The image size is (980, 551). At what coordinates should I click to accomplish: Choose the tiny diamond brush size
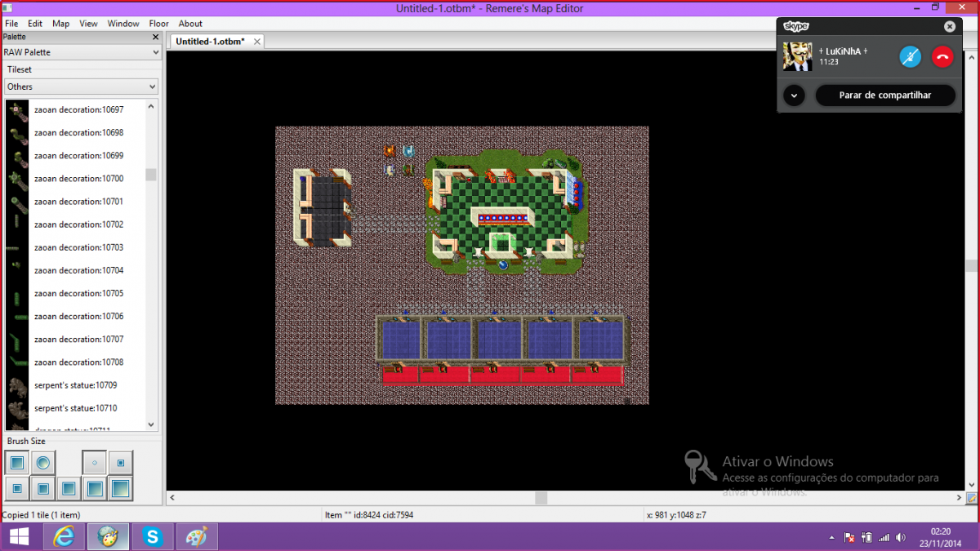(95, 463)
